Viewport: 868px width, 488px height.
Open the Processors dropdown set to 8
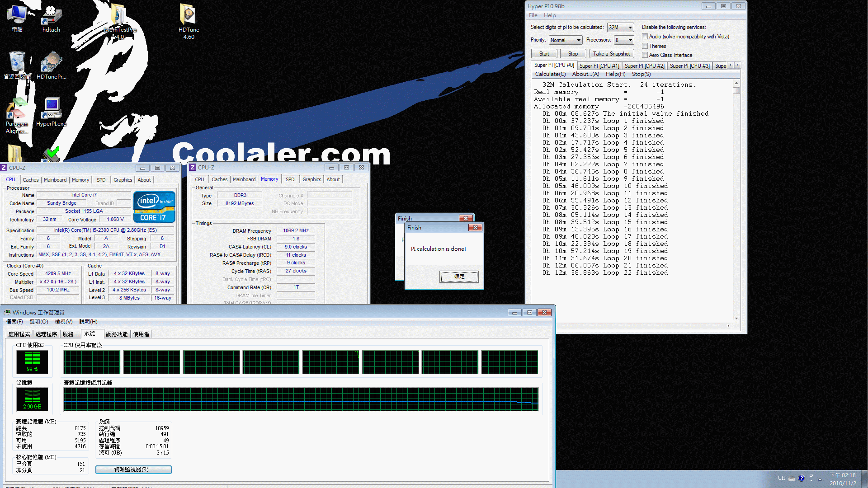click(x=623, y=40)
